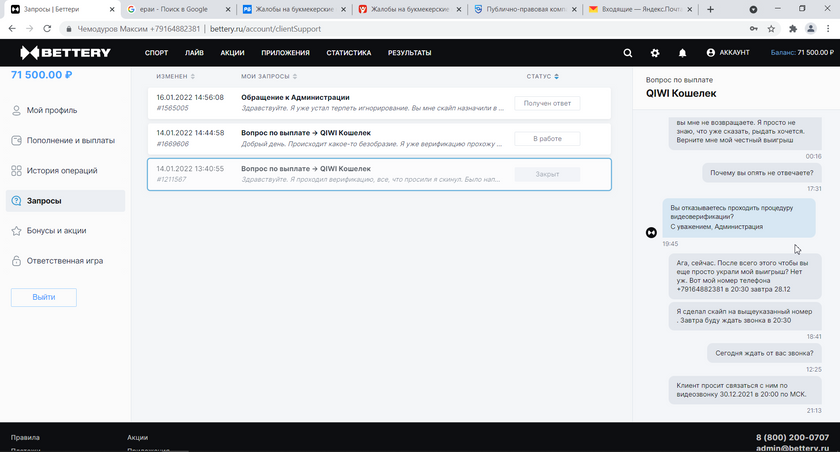Click the Запросы question bubble icon

click(x=16, y=201)
